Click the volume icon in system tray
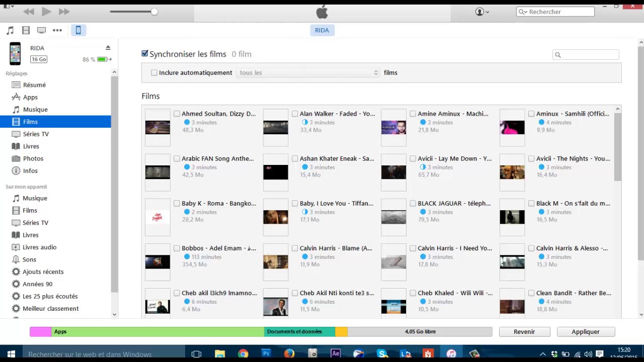Screen dimensions: 644x362 pyautogui.click(x=588, y=354)
